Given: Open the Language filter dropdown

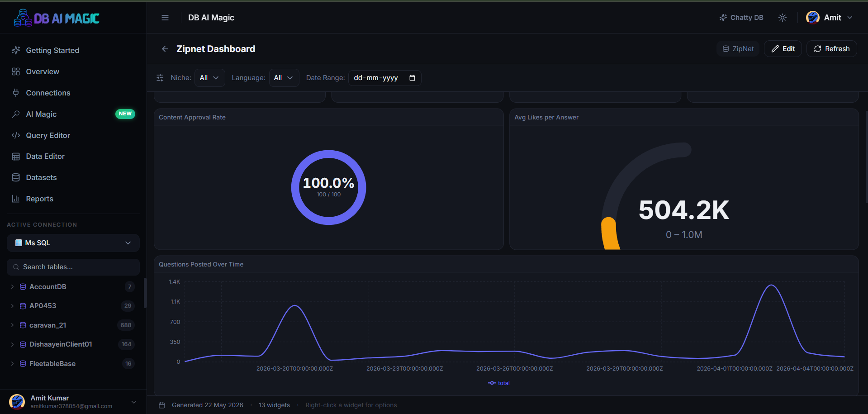Looking at the screenshot, I should click(x=284, y=78).
